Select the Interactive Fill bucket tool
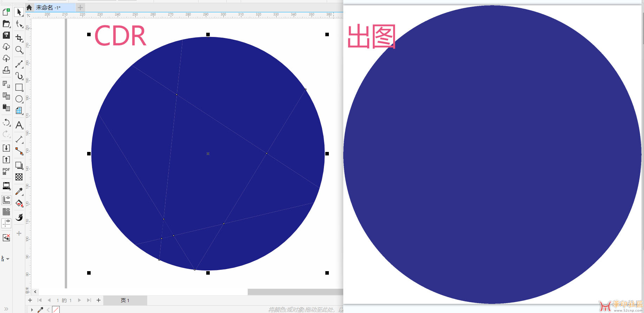Image resolution: width=644 pixels, height=313 pixels. pyautogui.click(x=19, y=203)
